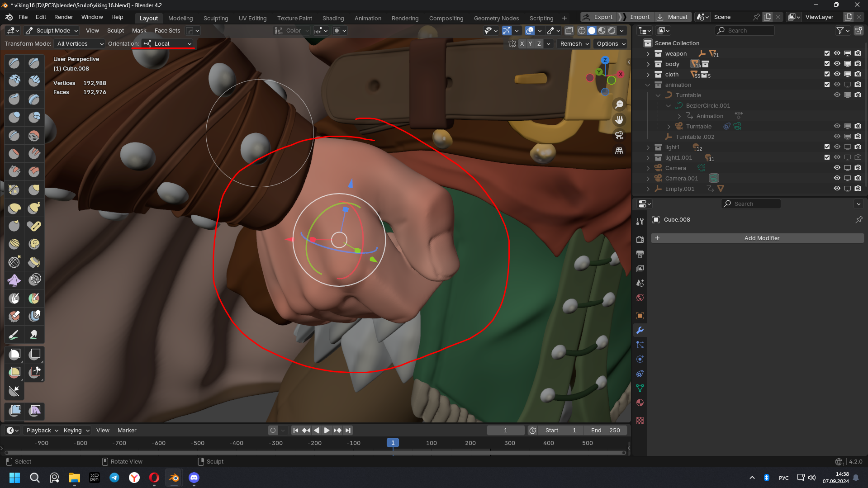Screen dimensions: 868x488
Task: Open the Face Sets menu
Action: [167, 31]
